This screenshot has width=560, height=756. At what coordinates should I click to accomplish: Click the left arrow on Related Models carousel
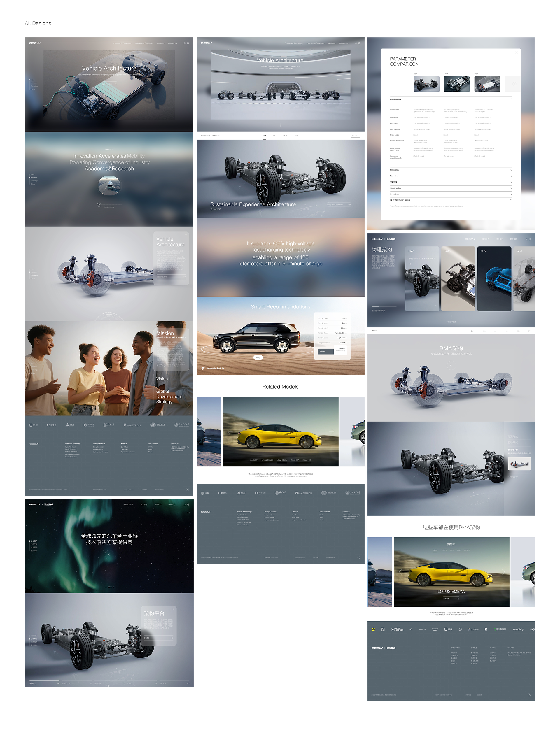click(x=230, y=432)
